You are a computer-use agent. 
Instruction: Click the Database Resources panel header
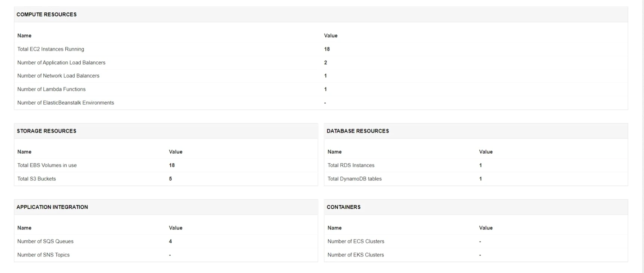click(x=358, y=131)
